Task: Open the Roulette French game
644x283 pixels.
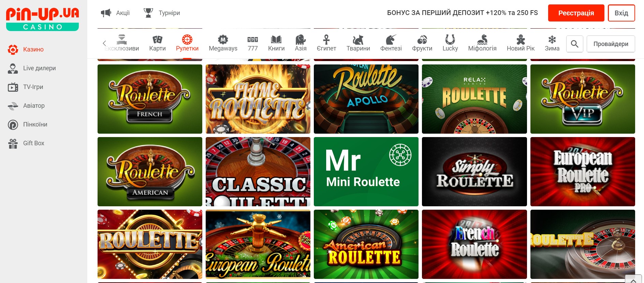Action: point(150,99)
